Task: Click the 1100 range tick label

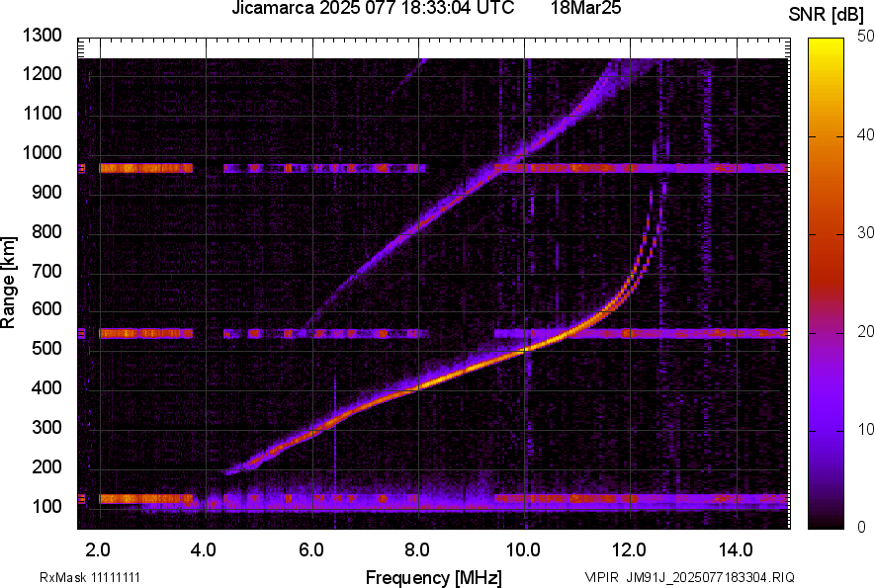Action: coord(43,113)
